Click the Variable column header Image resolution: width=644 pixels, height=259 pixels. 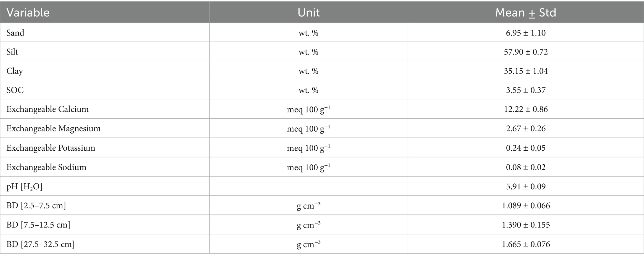(28, 12)
